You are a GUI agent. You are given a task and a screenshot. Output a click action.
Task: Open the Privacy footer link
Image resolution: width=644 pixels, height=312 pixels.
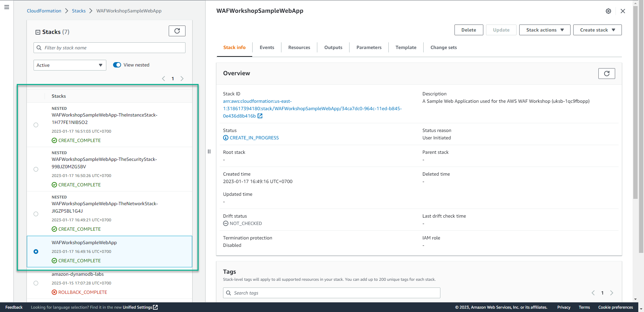click(564, 307)
